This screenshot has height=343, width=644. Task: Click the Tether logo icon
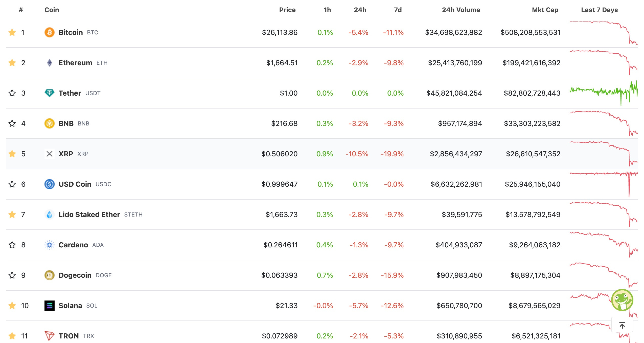tap(50, 93)
